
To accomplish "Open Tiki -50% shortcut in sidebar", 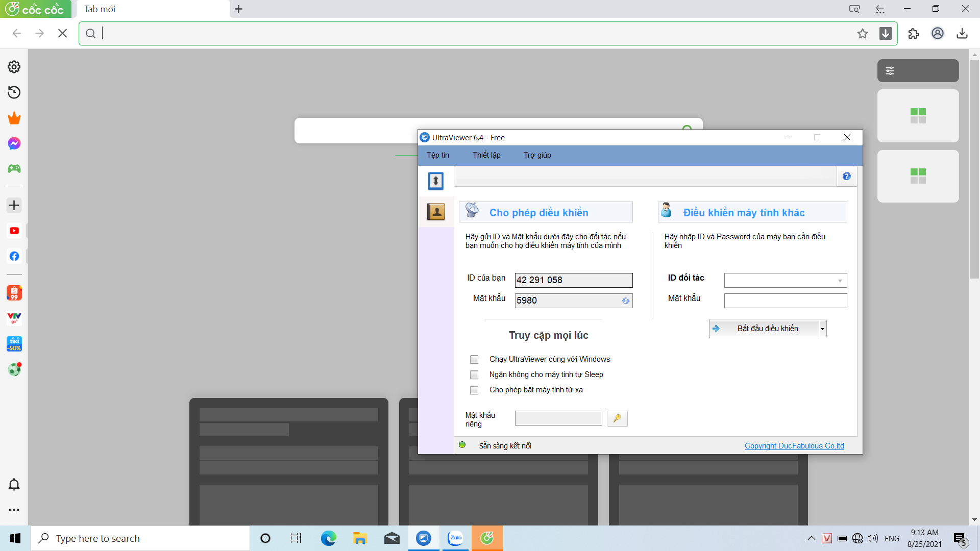I will click(14, 344).
